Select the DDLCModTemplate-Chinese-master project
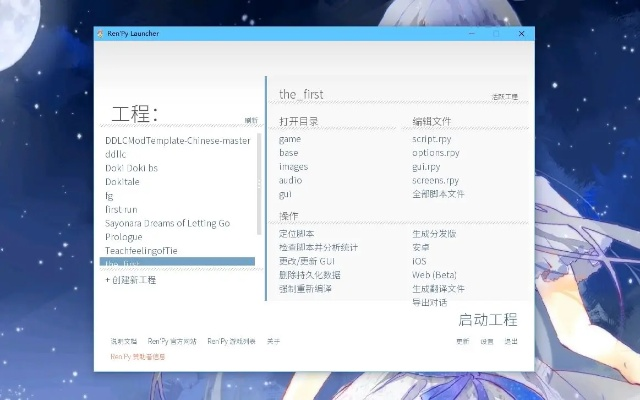The image size is (640, 400). click(178, 140)
